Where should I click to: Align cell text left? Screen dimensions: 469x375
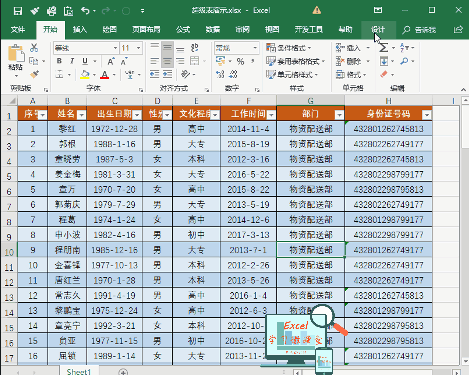(x=154, y=61)
